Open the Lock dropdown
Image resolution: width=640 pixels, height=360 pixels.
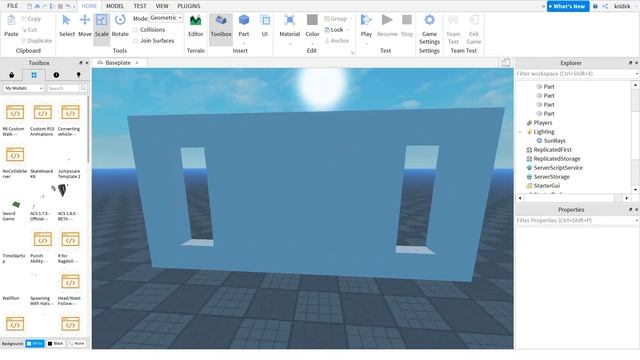pos(348,30)
